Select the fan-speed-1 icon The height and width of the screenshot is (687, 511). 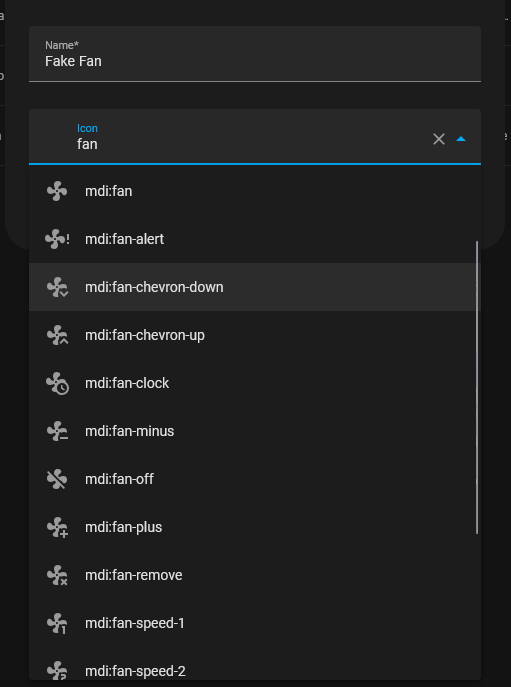pos(57,623)
